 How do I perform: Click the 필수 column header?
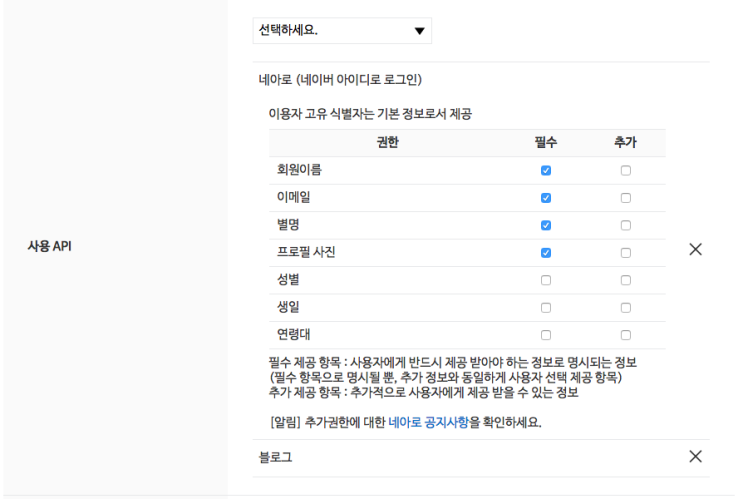click(x=546, y=142)
